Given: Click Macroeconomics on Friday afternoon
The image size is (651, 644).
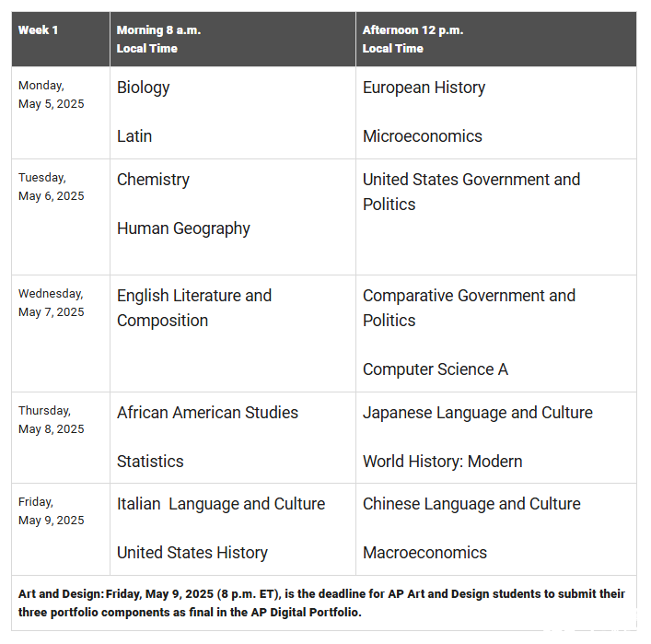Looking at the screenshot, I should 424,553.
